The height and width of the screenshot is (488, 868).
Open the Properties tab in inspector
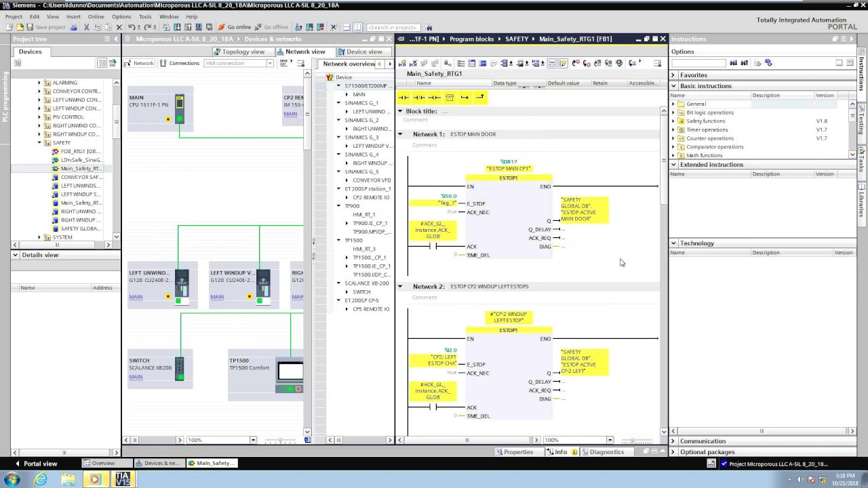pos(515,452)
